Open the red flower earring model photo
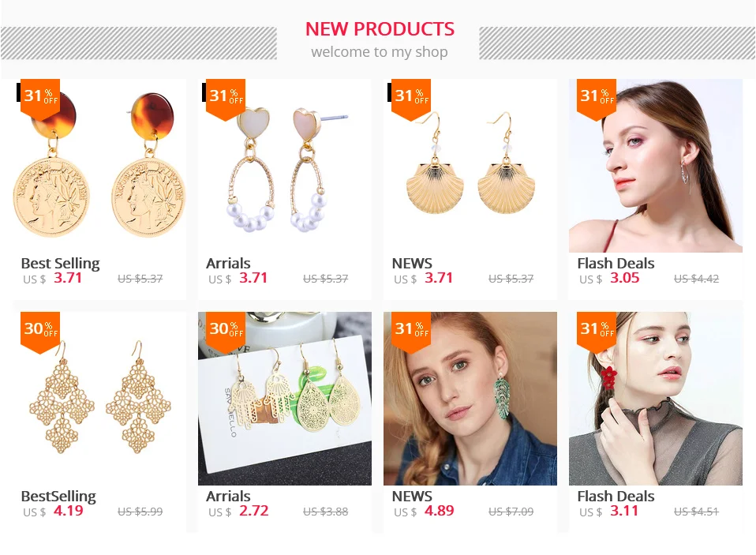This screenshot has height=555, width=756. click(x=656, y=398)
